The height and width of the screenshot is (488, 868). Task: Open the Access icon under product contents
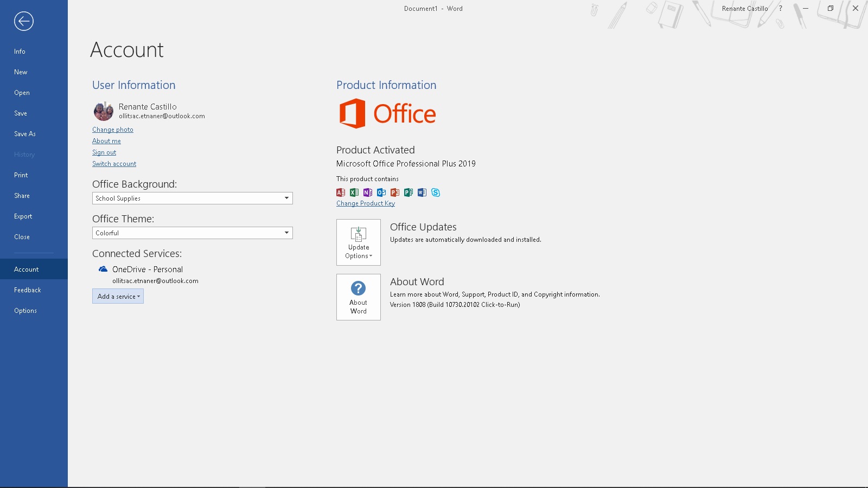(341, 192)
